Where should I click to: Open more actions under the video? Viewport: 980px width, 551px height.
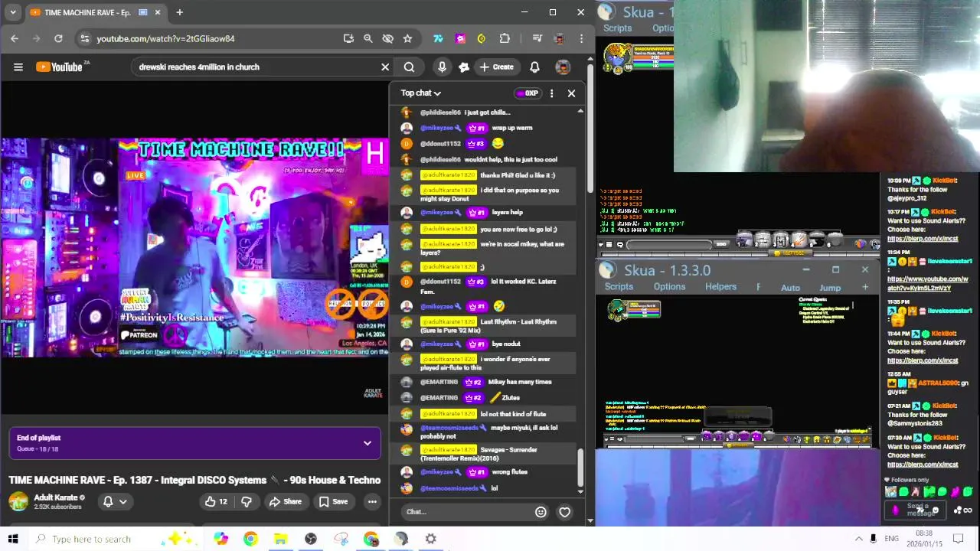pyautogui.click(x=372, y=502)
